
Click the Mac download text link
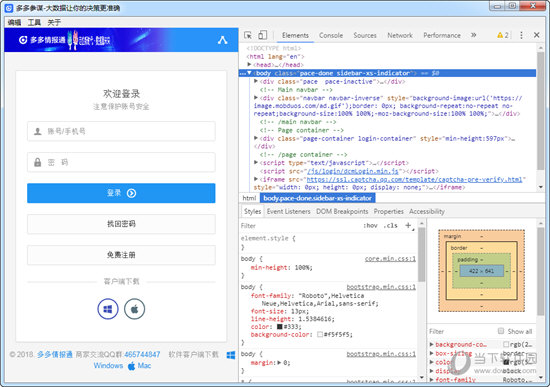[144, 366]
